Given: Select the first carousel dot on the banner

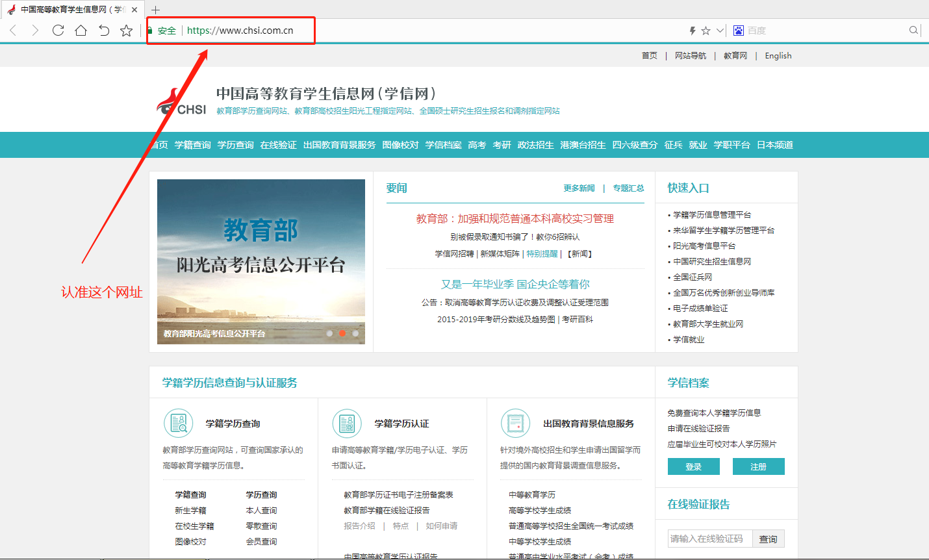Looking at the screenshot, I should 329,333.
